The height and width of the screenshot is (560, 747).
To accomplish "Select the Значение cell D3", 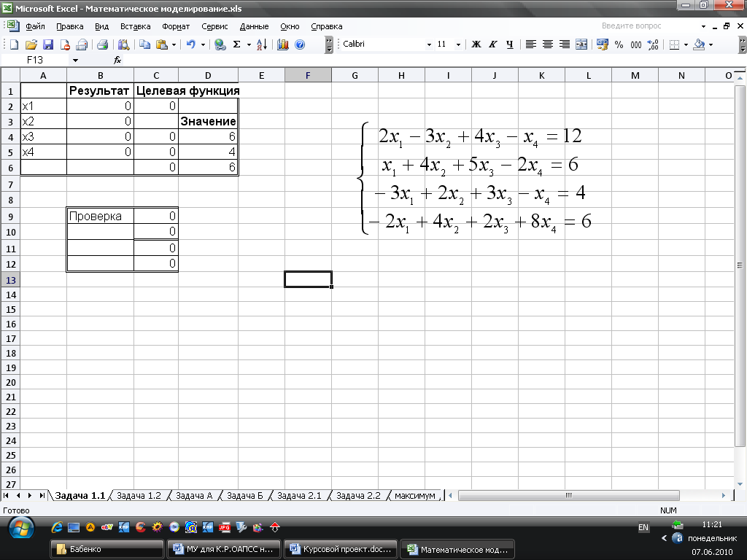I will pyautogui.click(x=208, y=122).
